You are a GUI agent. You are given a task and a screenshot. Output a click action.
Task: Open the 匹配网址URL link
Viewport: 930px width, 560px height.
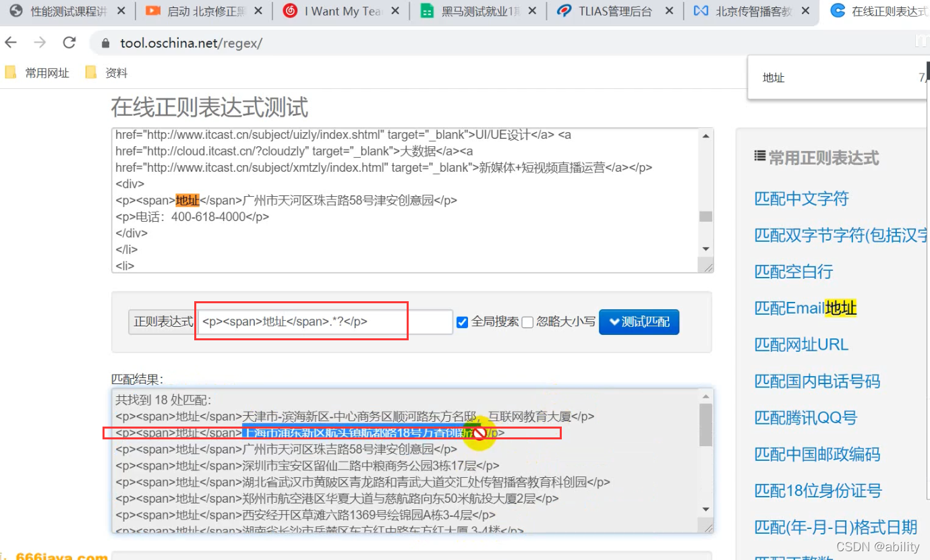tap(802, 344)
